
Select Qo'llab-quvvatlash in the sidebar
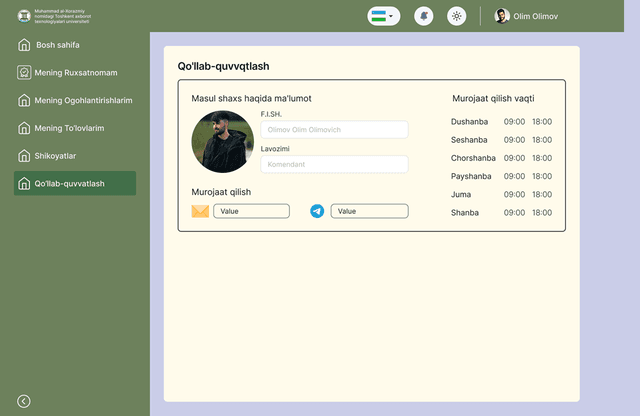(x=75, y=184)
